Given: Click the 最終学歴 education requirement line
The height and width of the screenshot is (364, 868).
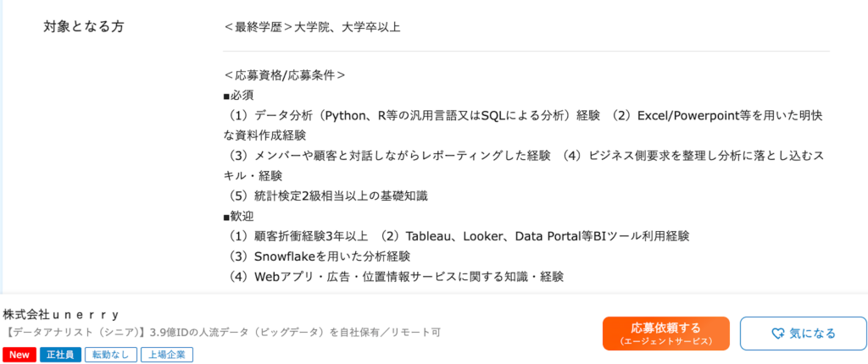Looking at the screenshot, I should point(311,27).
